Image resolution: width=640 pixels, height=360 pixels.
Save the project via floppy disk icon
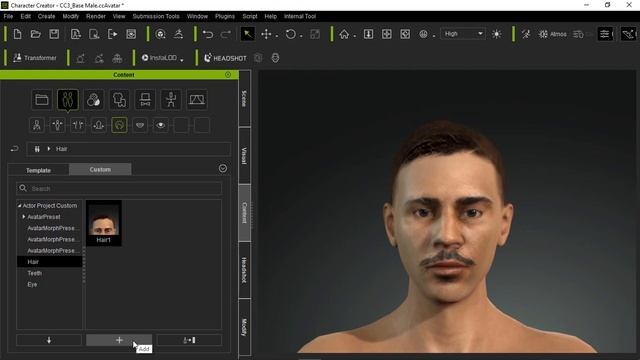[x=54, y=34]
